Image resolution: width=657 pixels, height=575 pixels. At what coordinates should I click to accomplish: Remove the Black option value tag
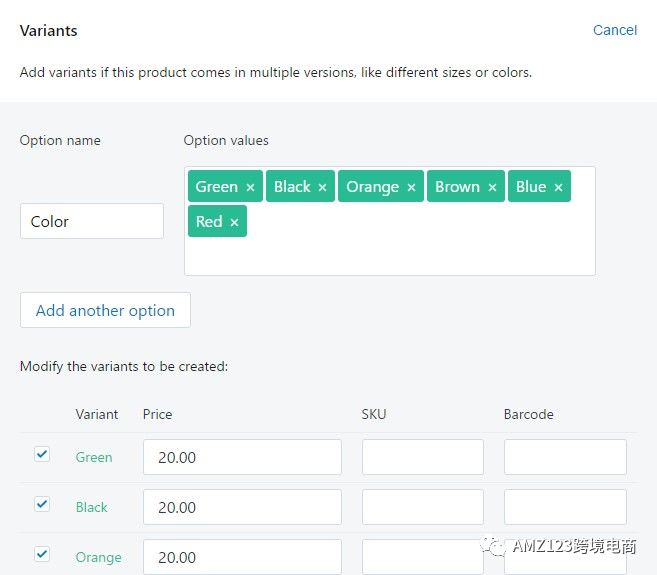(322, 187)
